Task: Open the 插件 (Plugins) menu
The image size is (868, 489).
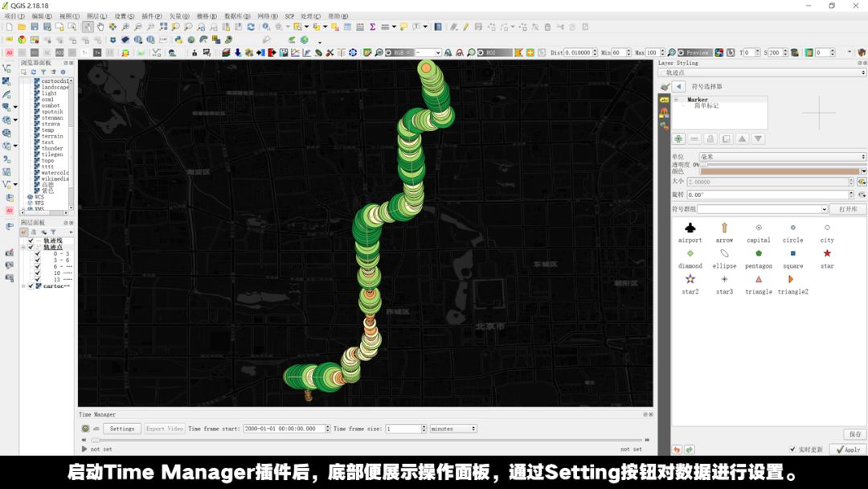Action: point(152,16)
